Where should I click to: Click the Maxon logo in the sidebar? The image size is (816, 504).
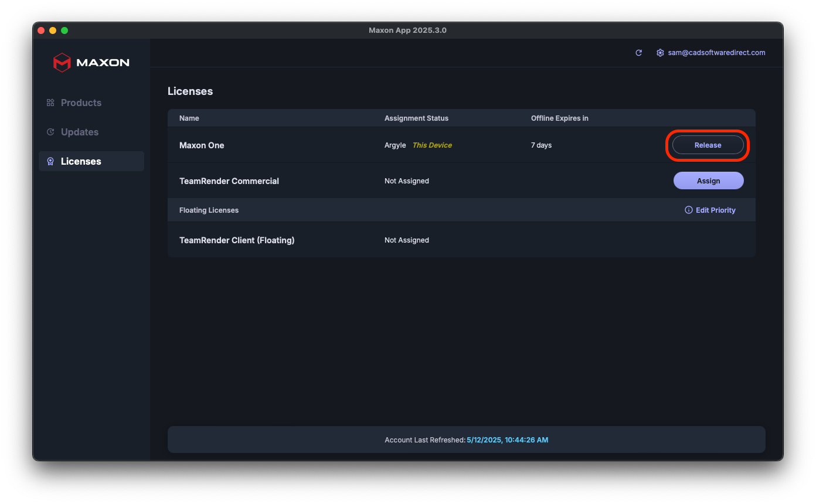[x=91, y=63]
